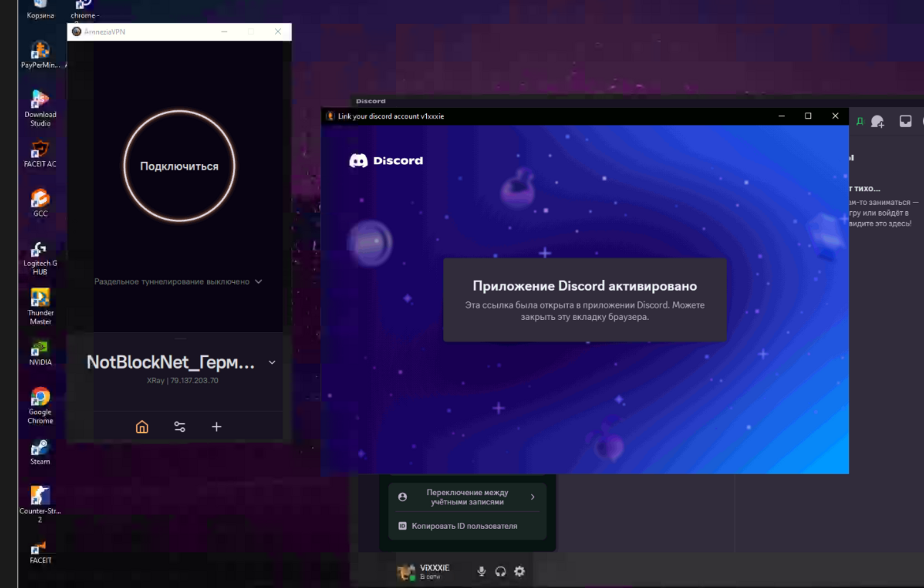
Task: Click the Discord logo in the link window
Action: pyautogui.click(x=386, y=160)
